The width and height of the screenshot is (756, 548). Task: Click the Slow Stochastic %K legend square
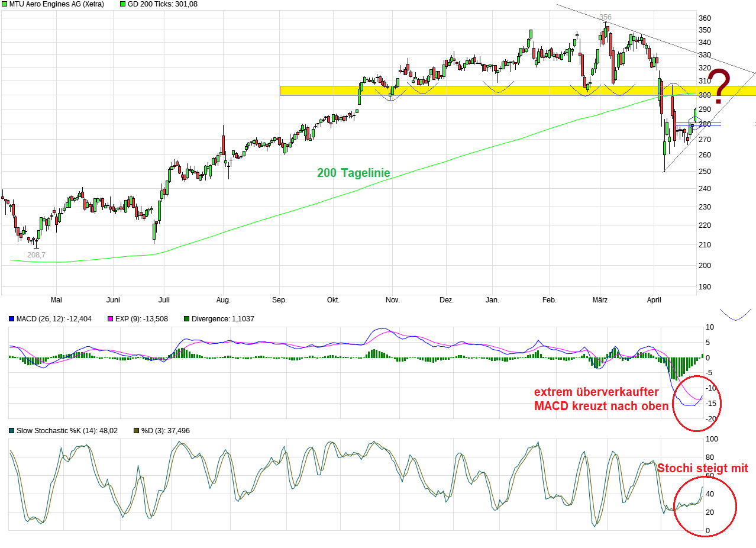(11, 431)
